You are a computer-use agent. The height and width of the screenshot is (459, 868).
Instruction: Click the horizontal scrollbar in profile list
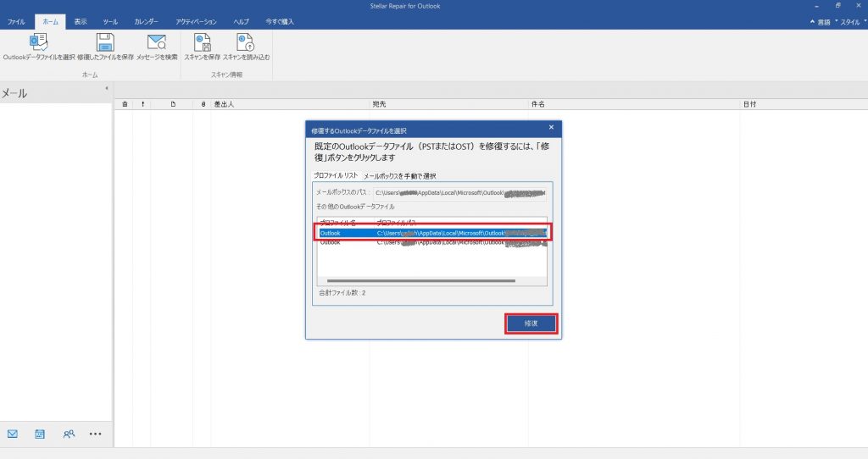421,280
